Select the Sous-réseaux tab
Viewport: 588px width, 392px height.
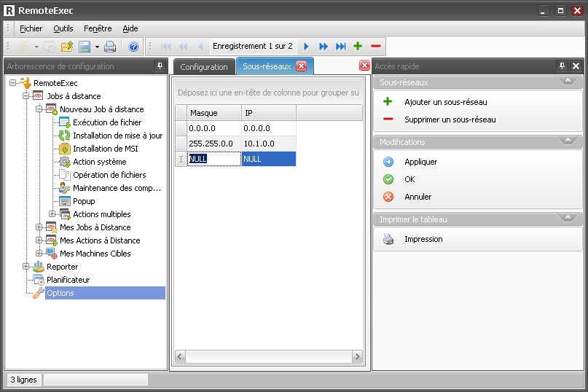pyautogui.click(x=267, y=66)
